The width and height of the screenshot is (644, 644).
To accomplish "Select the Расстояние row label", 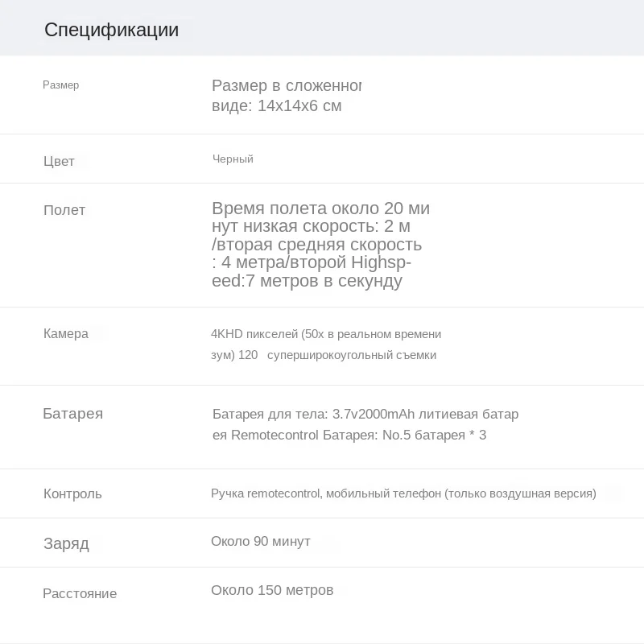I will click(x=80, y=594).
